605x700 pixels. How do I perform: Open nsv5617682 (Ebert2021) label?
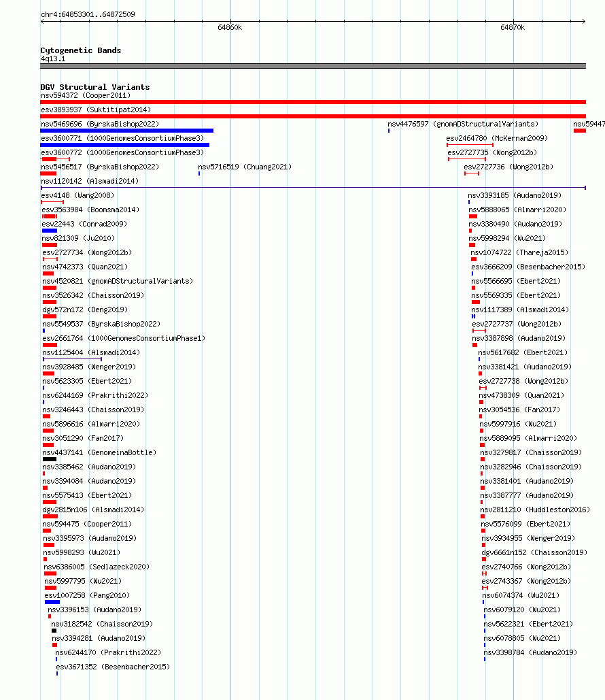tap(523, 352)
